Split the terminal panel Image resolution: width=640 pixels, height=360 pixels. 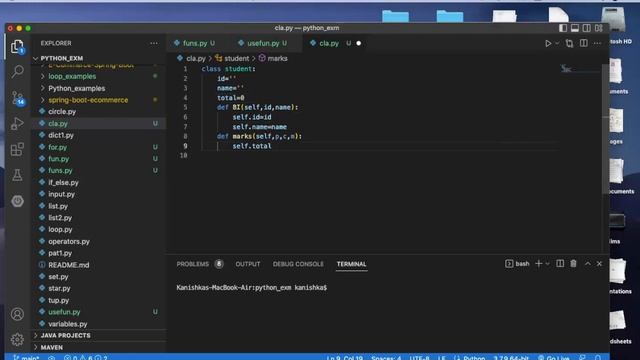[x=560, y=264]
